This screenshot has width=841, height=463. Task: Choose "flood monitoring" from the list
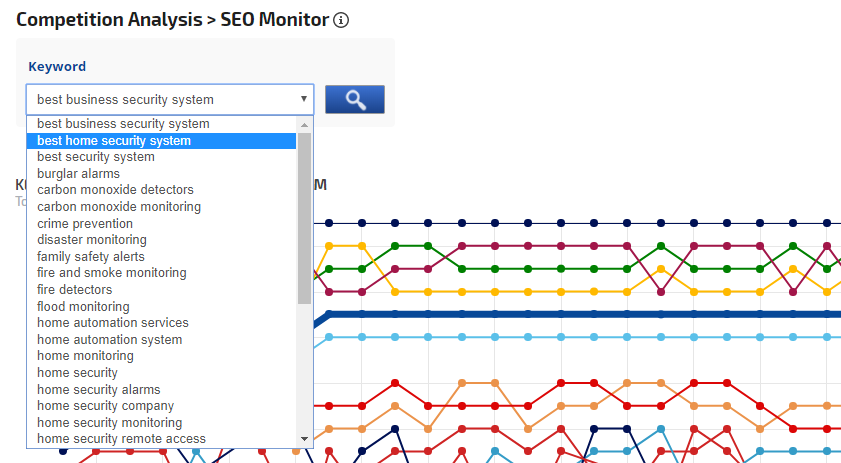coord(83,307)
